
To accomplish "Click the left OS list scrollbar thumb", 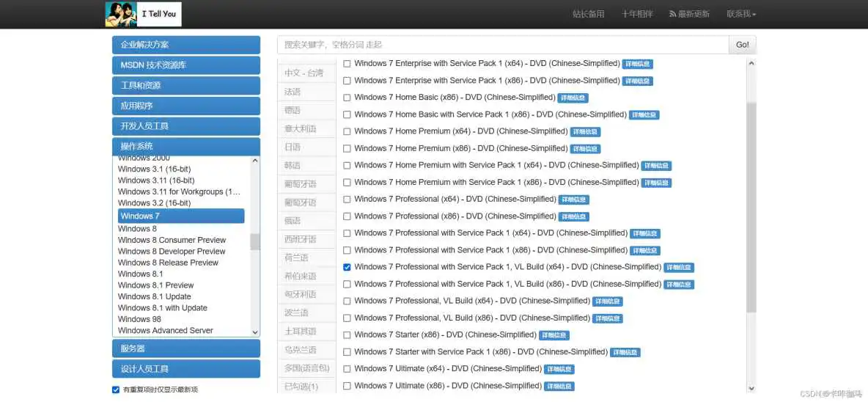I will coord(255,242).
